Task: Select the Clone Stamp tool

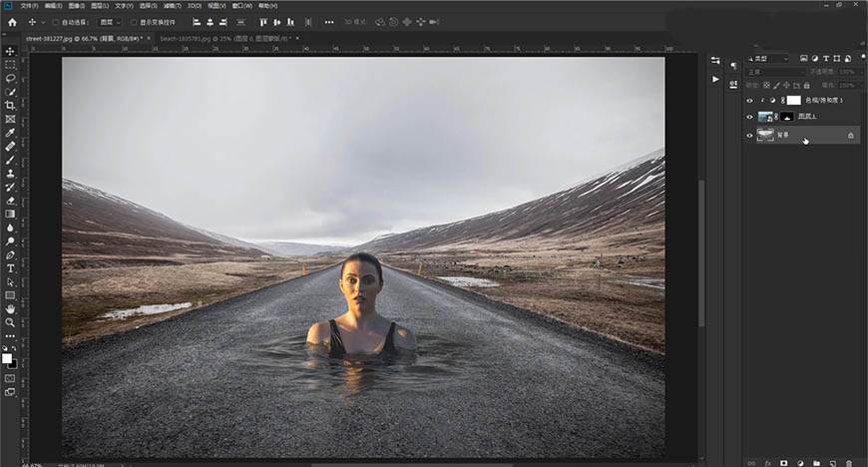Action: pyautogui.click(x=10, y=174)
